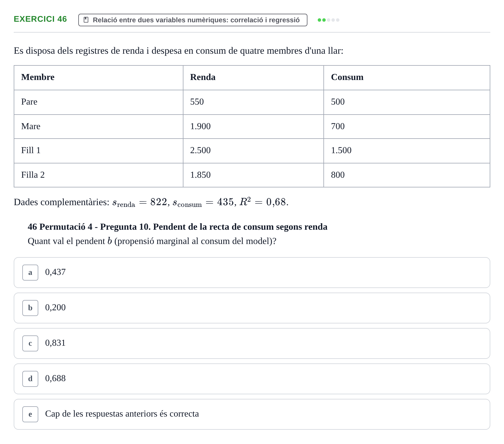
Task: Click the green difficulty dots indicator
Action: point(328,20)
